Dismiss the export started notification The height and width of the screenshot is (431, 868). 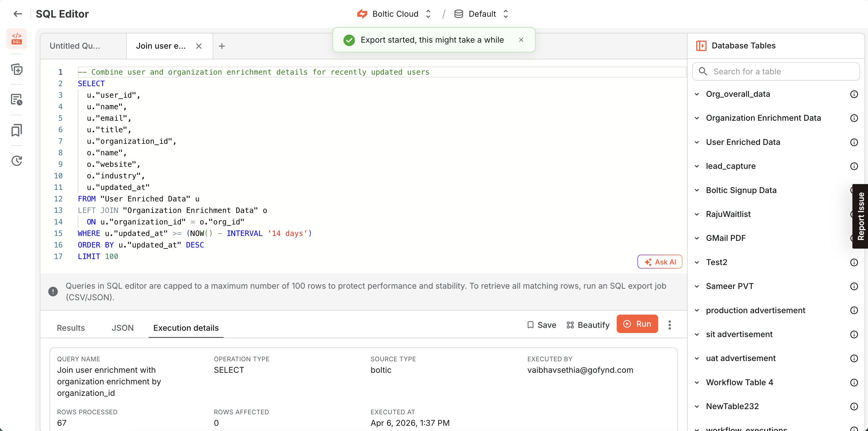tap(521, 40)
